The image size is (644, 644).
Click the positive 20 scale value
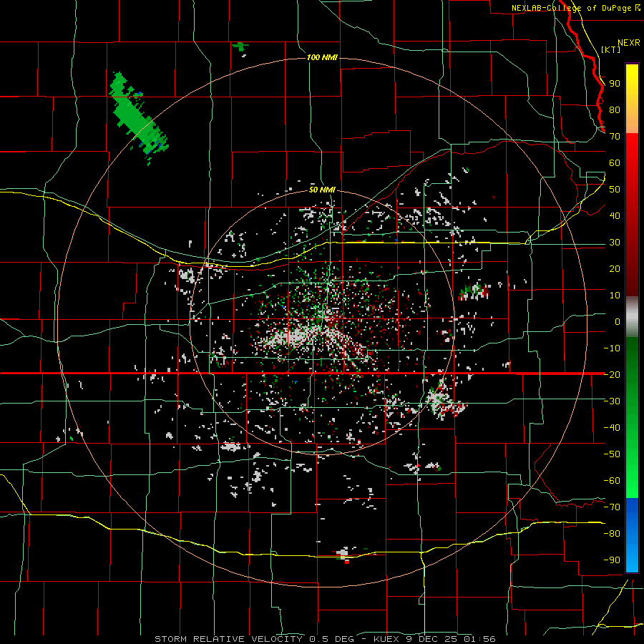(x=615, y=268)
